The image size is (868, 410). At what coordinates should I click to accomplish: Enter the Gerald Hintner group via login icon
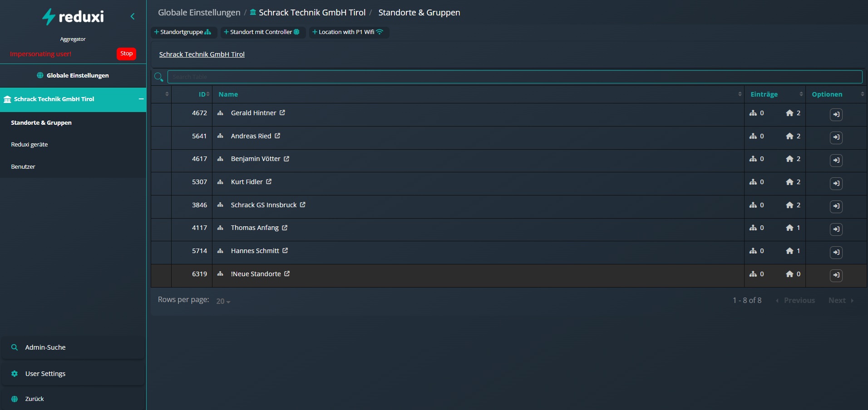point(836,114)
